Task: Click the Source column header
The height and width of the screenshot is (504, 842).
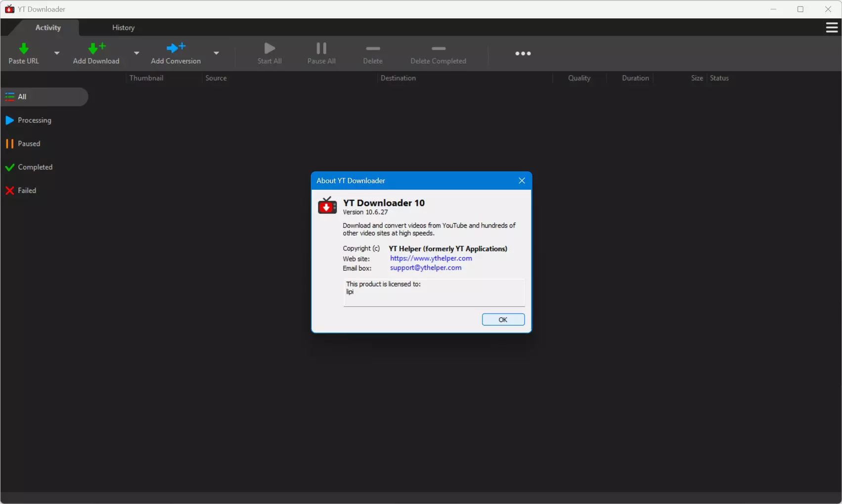Action: click(216, 78)
